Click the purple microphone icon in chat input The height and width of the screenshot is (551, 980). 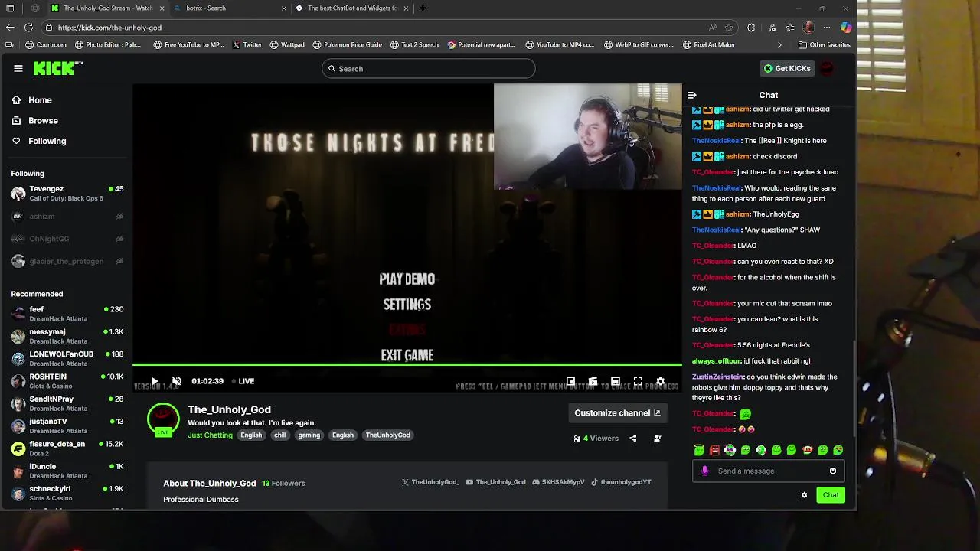(705, 471)
